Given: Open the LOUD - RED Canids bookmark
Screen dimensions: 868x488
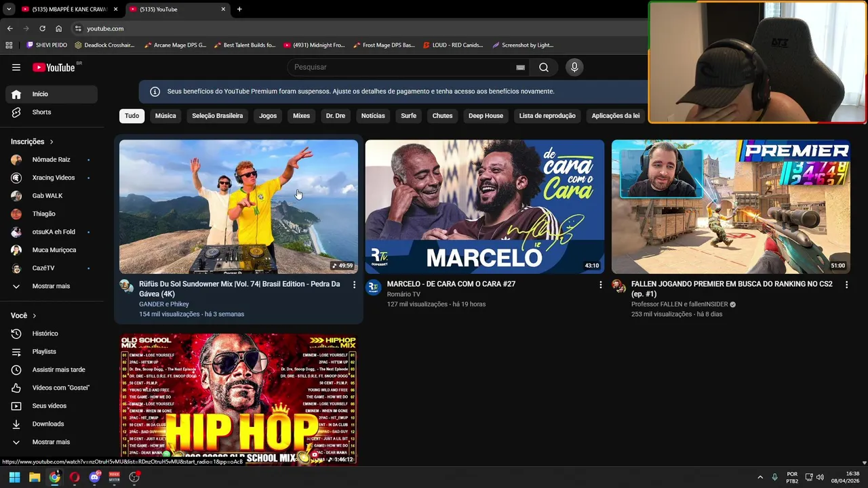Looking at the screenshot, I should click(452, 45).
